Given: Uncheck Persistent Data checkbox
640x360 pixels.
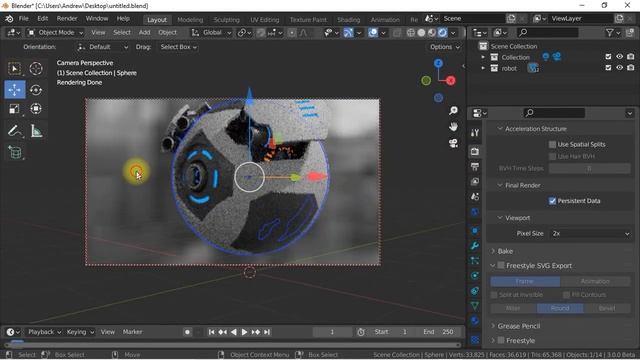Looking at the screenshot, I should [552, 201].
